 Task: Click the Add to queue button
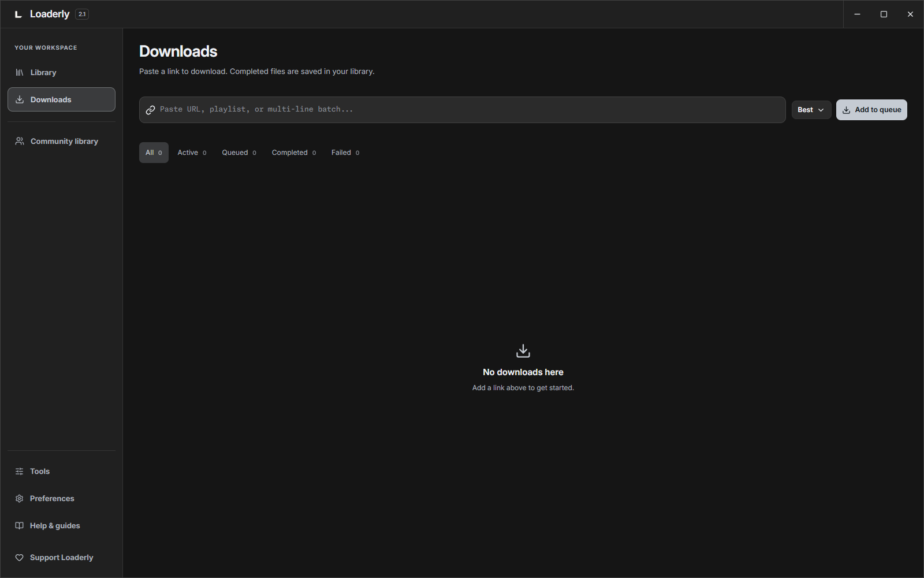(871, 110)
